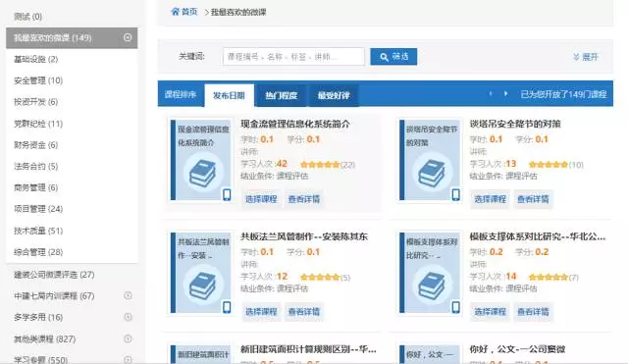Open 党群纪检 (11) category

tap(38, 124)
